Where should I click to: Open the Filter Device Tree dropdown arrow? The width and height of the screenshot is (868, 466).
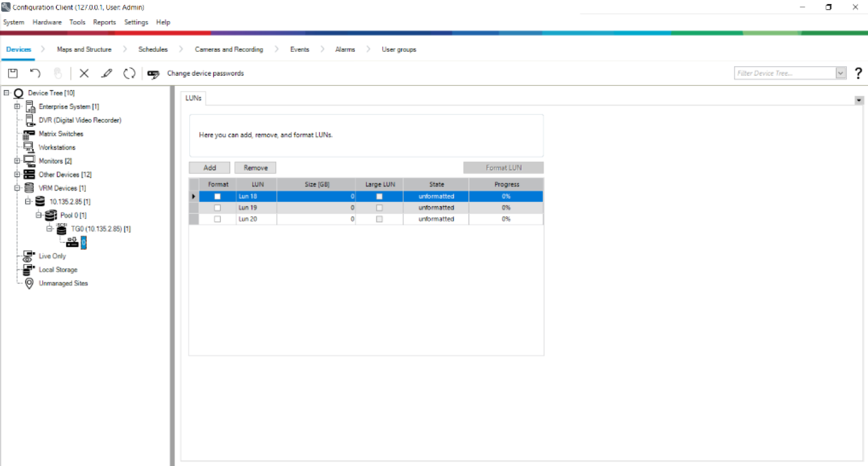[x=841, y=73]
